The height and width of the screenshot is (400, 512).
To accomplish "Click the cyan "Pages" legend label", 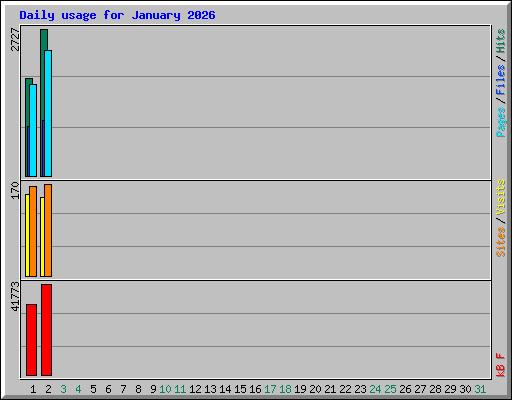I will point(500,122).
